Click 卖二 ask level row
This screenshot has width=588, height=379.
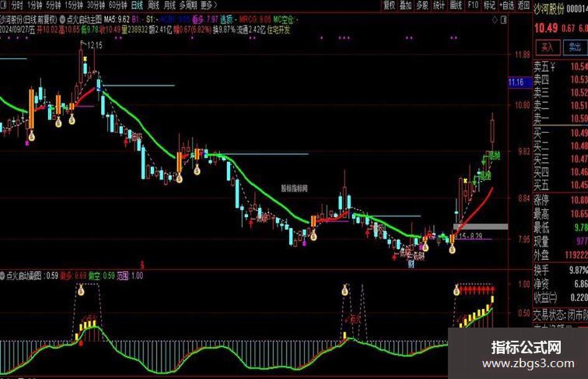tap(561, 105)
